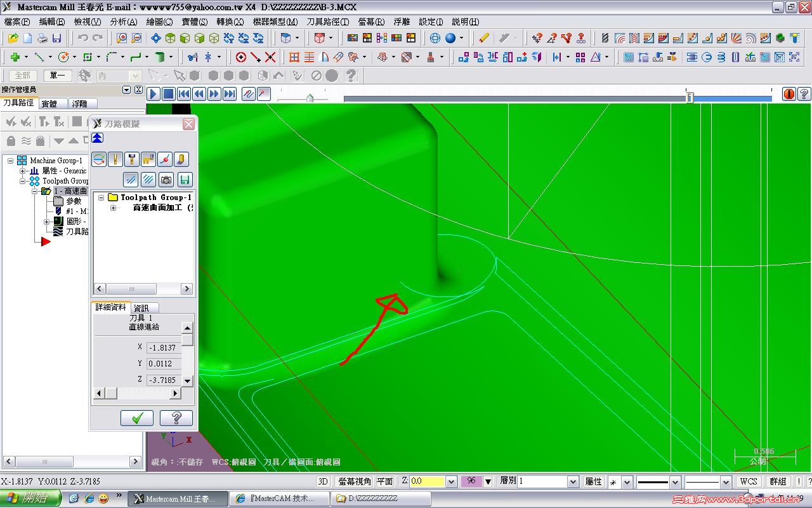Collapse Toolpath Group-1 in backplot dialog

(x=101, y=197)
